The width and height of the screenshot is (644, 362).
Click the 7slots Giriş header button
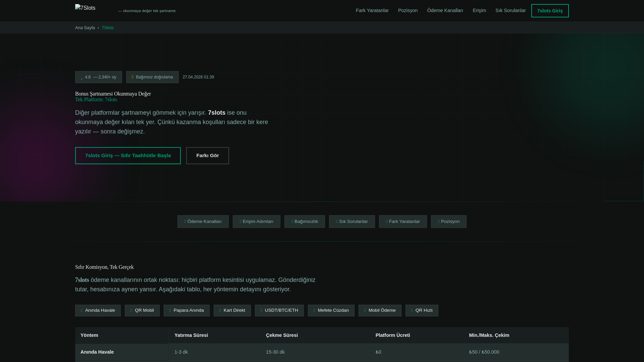click(550, 11)
